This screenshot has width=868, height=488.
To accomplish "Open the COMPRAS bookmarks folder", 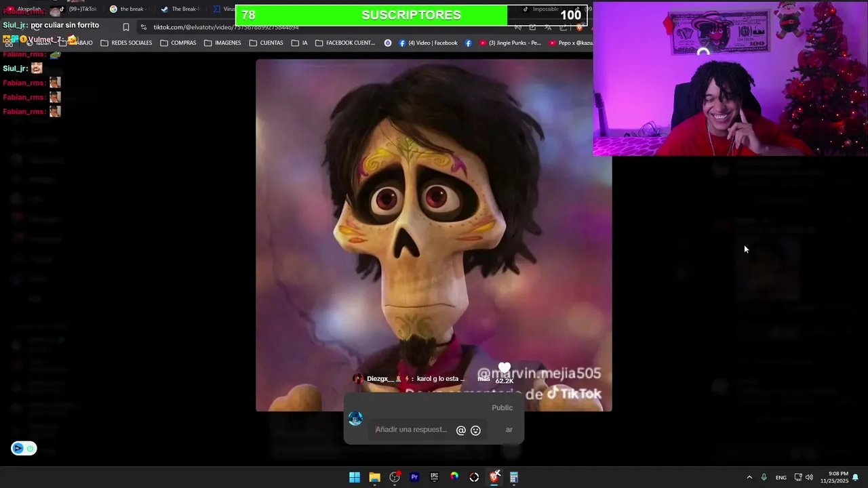I will coord(178,43).
